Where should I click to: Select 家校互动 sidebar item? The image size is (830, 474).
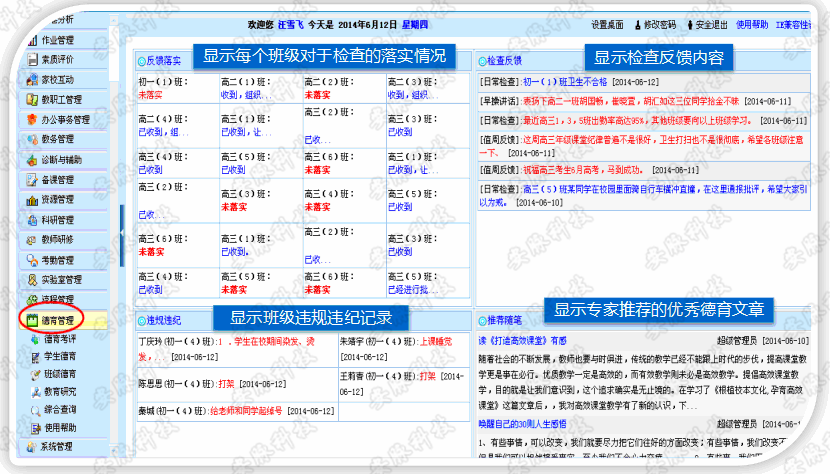(57, 79)
